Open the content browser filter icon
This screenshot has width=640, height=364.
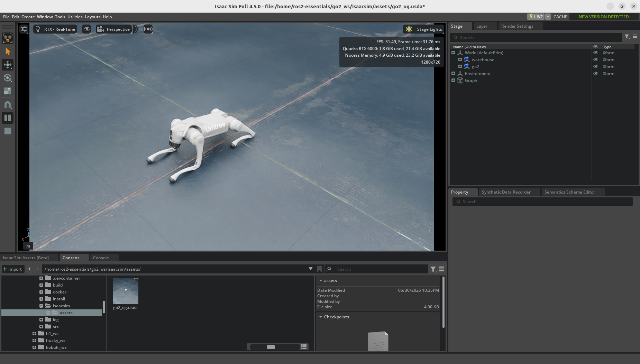pyautogui.click(x=433, y=269)
